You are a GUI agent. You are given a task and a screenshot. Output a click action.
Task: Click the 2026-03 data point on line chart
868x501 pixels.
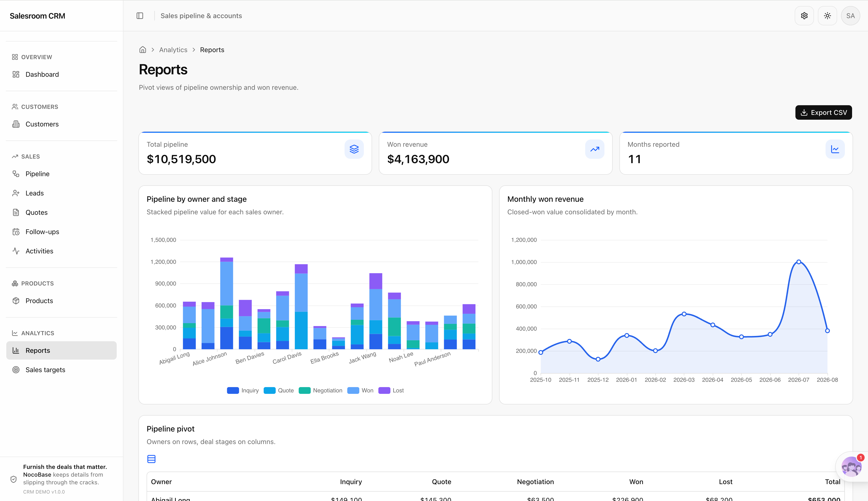tap(684, 314)
